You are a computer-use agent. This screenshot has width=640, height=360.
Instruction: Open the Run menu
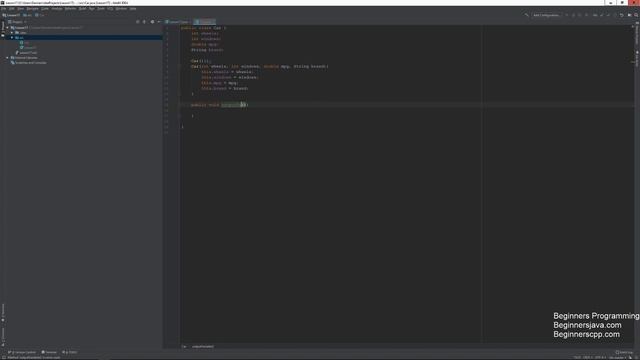91,9
